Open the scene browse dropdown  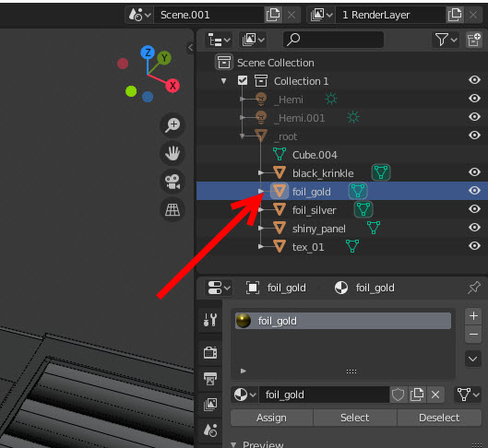coord(139,15)
